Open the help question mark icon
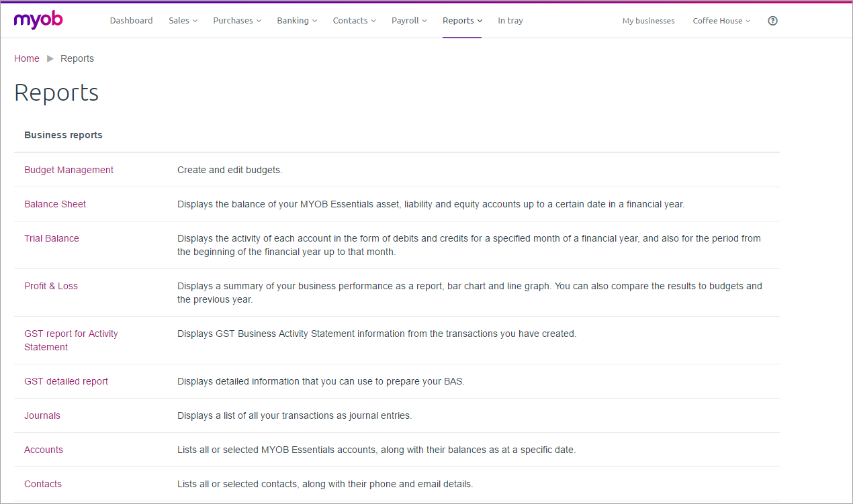This screenshot has width=853, height=504. (772, 21)
